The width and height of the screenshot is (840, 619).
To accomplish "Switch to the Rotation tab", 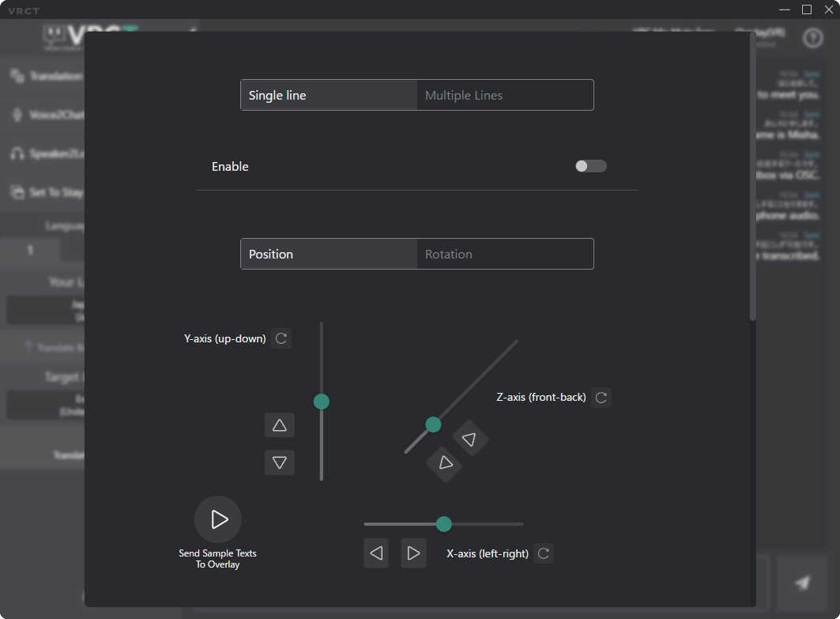I will pos(503,254).
